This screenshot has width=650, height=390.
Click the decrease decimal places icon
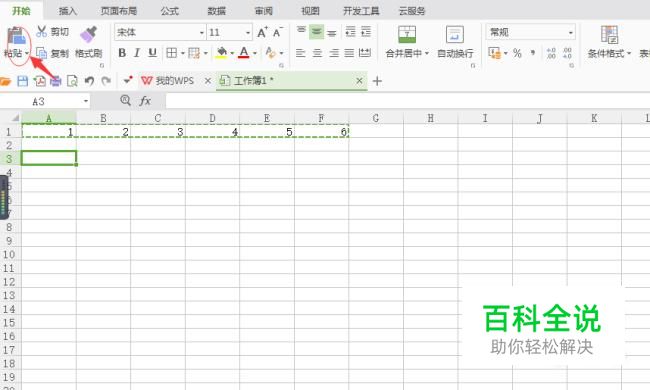click(x=568, y=53)
